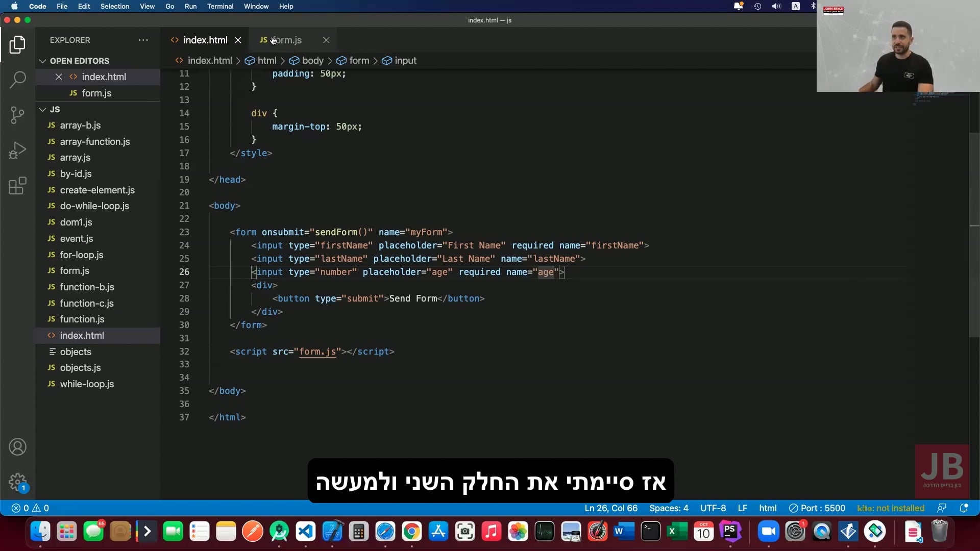The height and width of the screenshot is (551, 980).
Task: Open the Extensions view icon
Action: click(x=17, y=186)
